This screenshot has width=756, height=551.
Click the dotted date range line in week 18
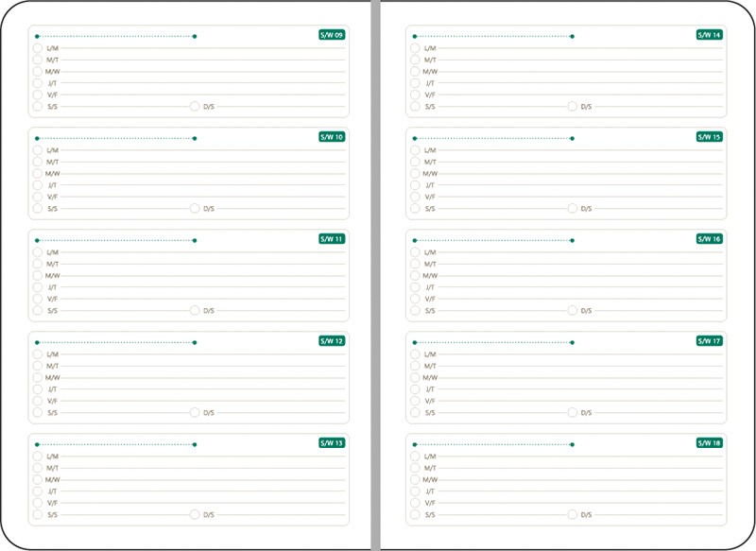pyautogui.click(x=493, y=444)
